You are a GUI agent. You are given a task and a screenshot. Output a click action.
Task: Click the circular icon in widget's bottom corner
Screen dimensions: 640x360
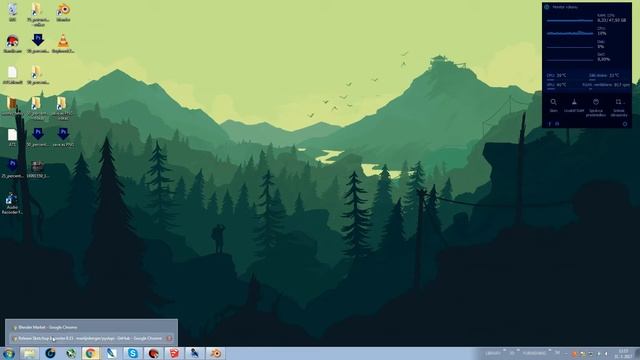[625, 124]
